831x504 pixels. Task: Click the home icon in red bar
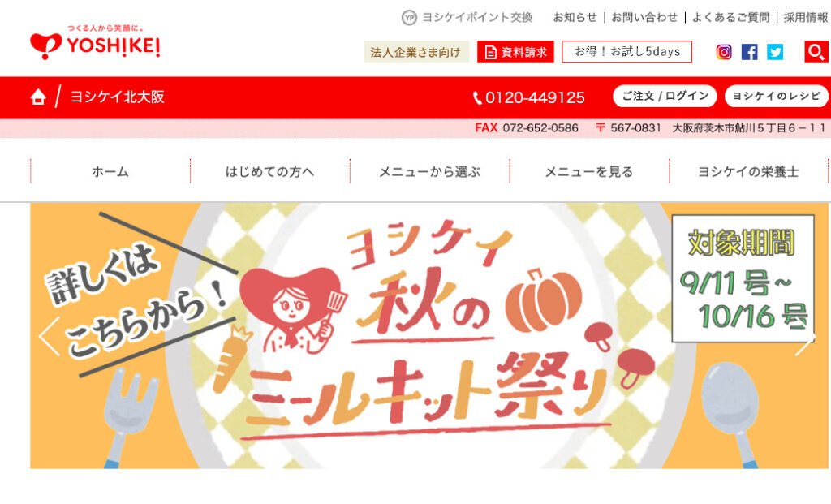coord(38,97)
